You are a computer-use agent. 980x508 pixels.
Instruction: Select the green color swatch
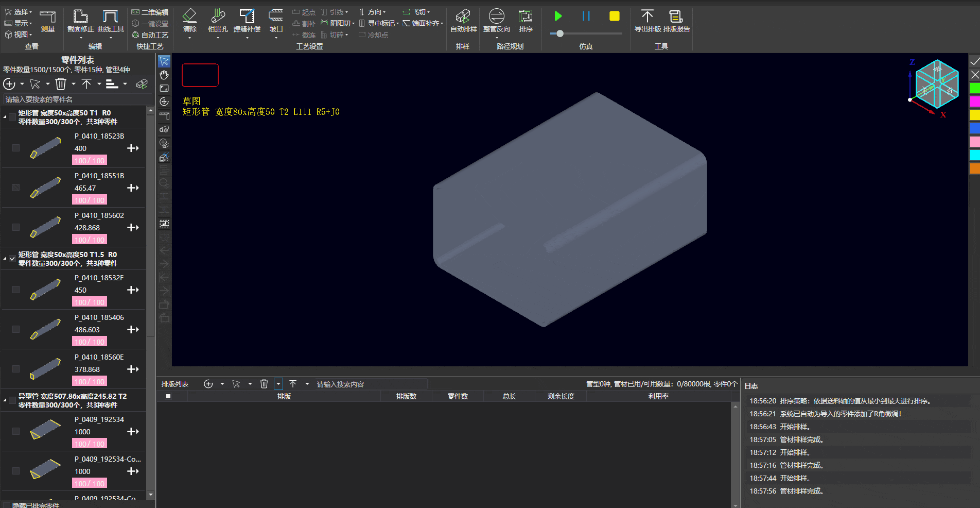tap(975, 88)
